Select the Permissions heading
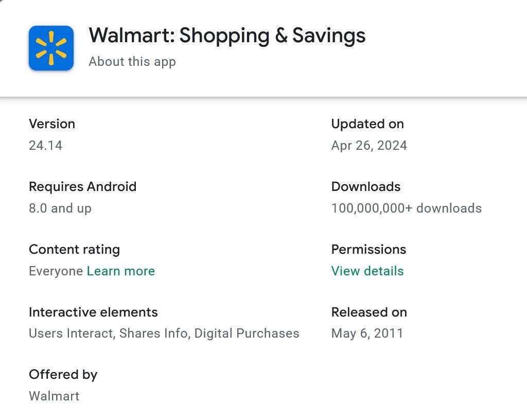Viewport: 527px width, 420px height. click(368, 250)
